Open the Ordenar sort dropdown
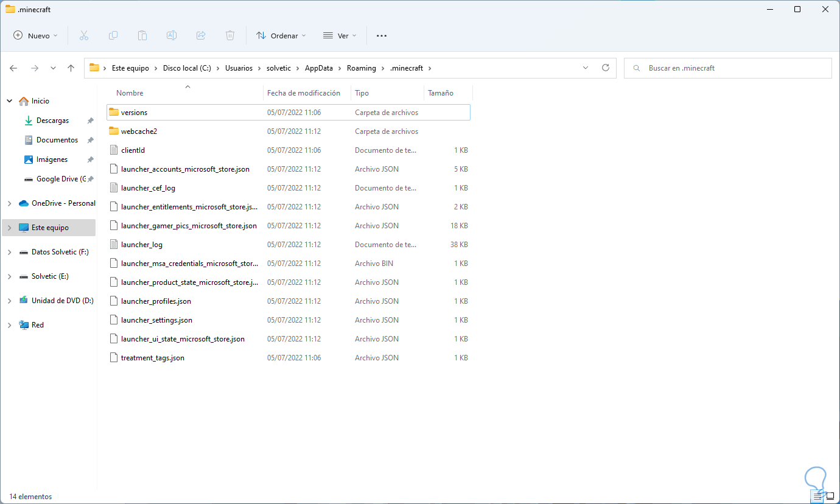840x504 pixels. click(x=281, y=36)
